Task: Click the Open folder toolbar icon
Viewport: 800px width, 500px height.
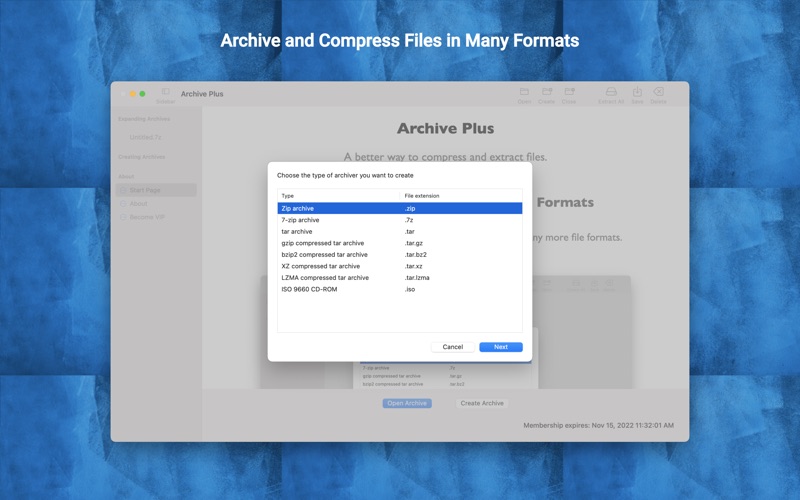Action: coord(524,91)
